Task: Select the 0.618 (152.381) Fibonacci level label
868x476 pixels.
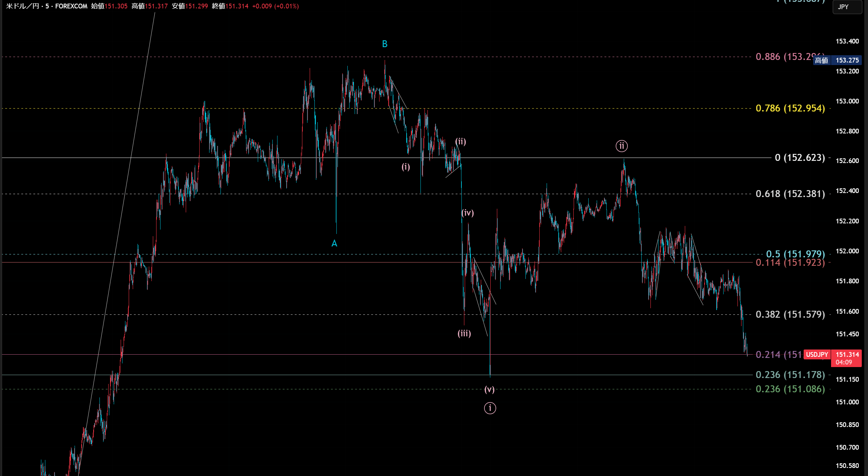Action: coord(790,194)
